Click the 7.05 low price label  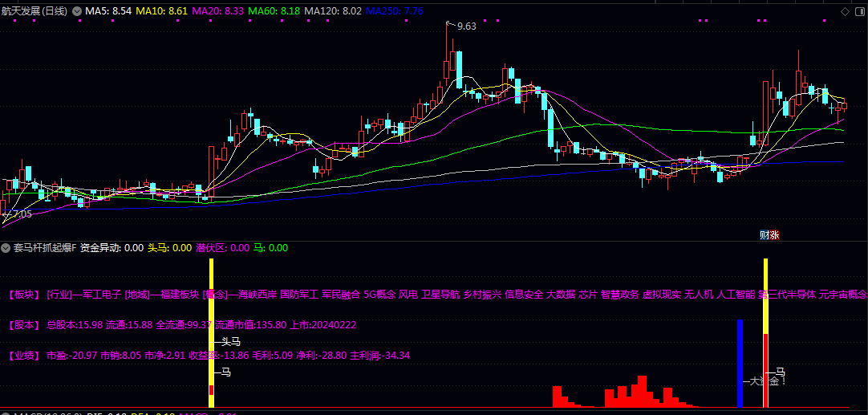point(22,214)
